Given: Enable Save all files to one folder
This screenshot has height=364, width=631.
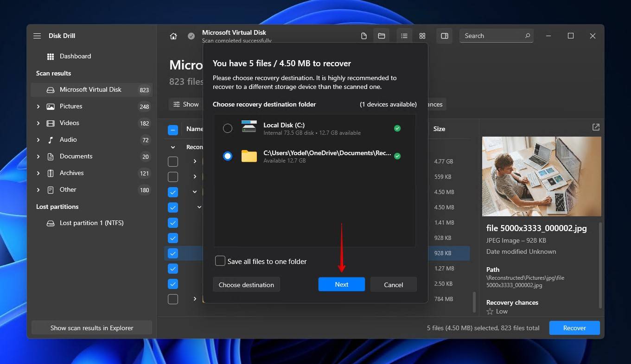Looking at the screenshot, I should pyautogui.click(x=220, y=261).
